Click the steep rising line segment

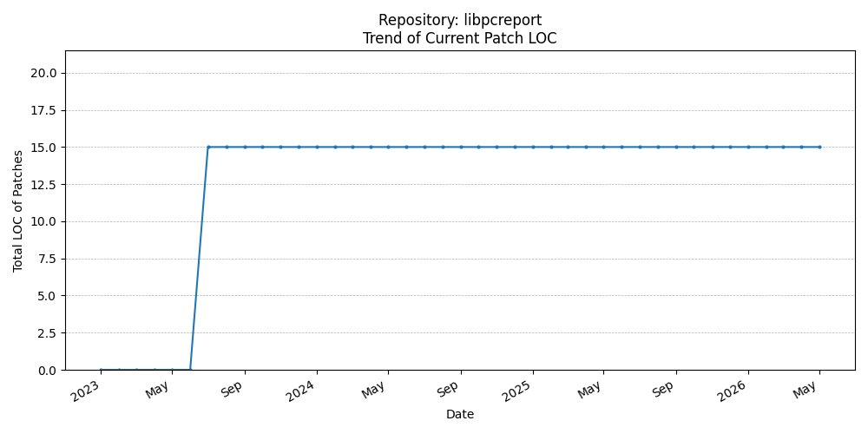(x=200, y=259)
